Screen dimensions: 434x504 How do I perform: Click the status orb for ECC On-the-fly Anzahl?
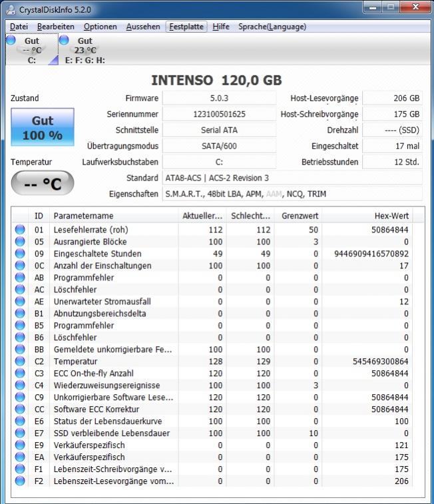[20, 374]
